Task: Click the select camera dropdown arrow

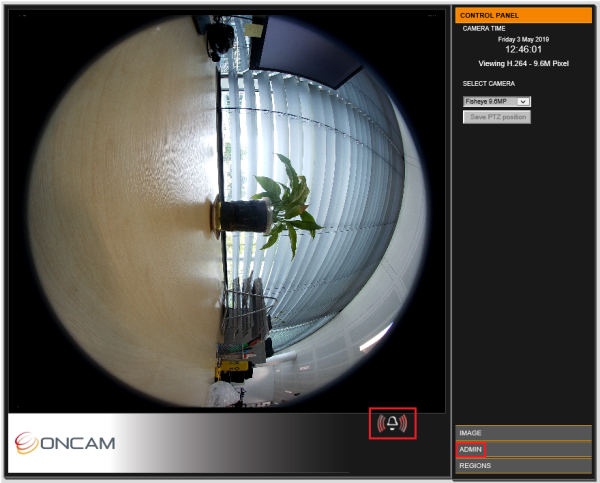Action: point(523,101)
